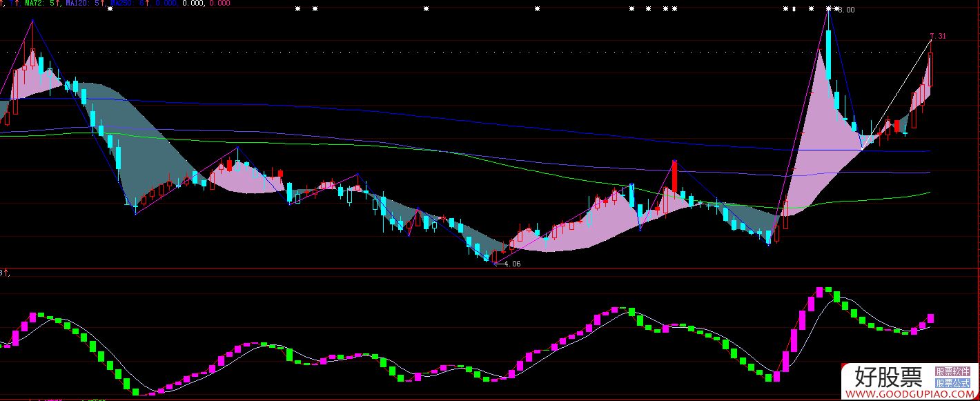Viewport: 980px width, 401px height.
Task: Open the blue 股票公式 button
Action: point(952,383)
